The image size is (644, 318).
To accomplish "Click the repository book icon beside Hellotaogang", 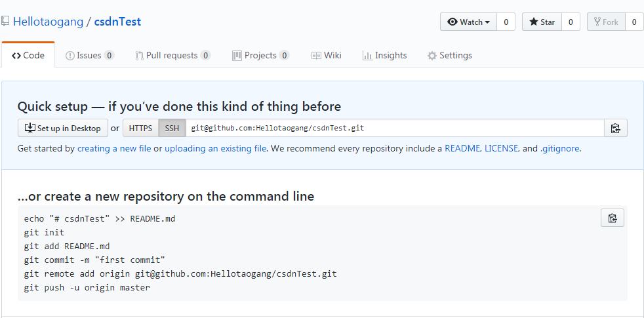I will click(5, 22).
